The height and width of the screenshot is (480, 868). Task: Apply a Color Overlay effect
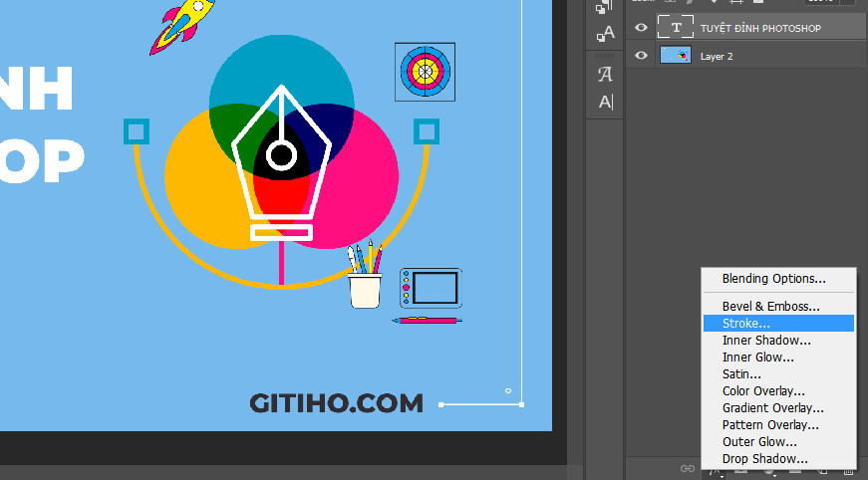pyautogui.click(x=778, y=391)
